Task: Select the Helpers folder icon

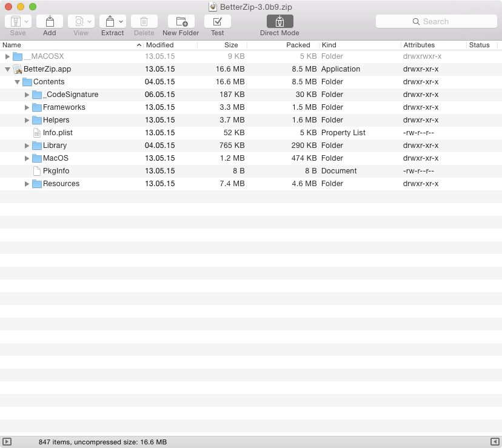Action: 37,120
